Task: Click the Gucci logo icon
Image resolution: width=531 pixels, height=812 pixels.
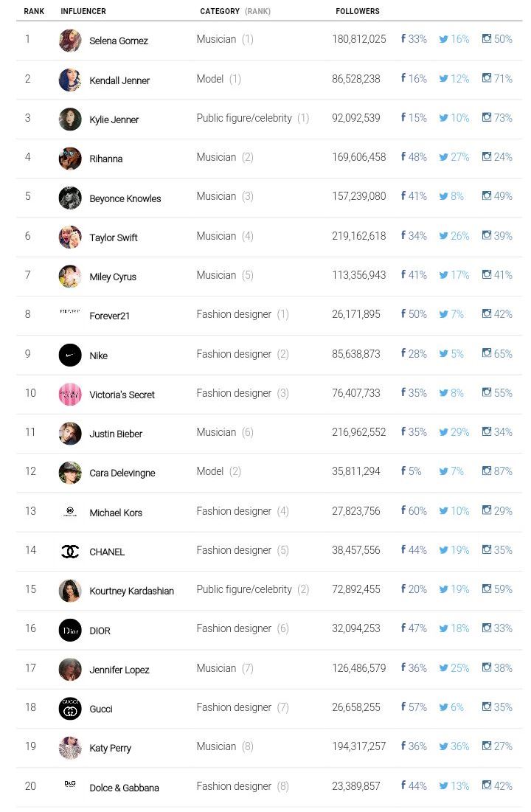Action: [x=70, y=709]
